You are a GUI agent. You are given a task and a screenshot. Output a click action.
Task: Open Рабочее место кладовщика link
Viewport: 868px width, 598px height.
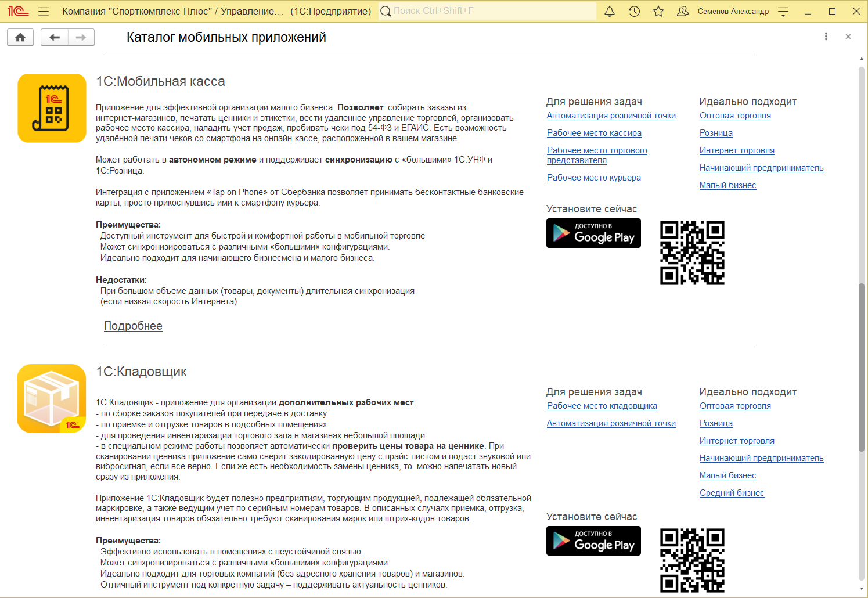pyautogui.click(x=602, y=406)
